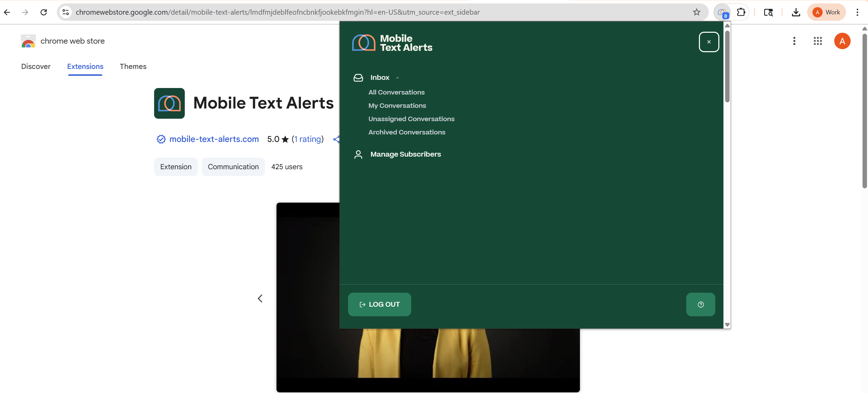Switch to the Discover tab
This screenshot has height=393, width=868.
36,67
